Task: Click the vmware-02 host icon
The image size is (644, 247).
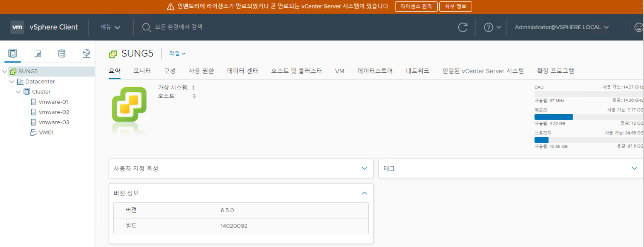Action: tap(33, 112)
